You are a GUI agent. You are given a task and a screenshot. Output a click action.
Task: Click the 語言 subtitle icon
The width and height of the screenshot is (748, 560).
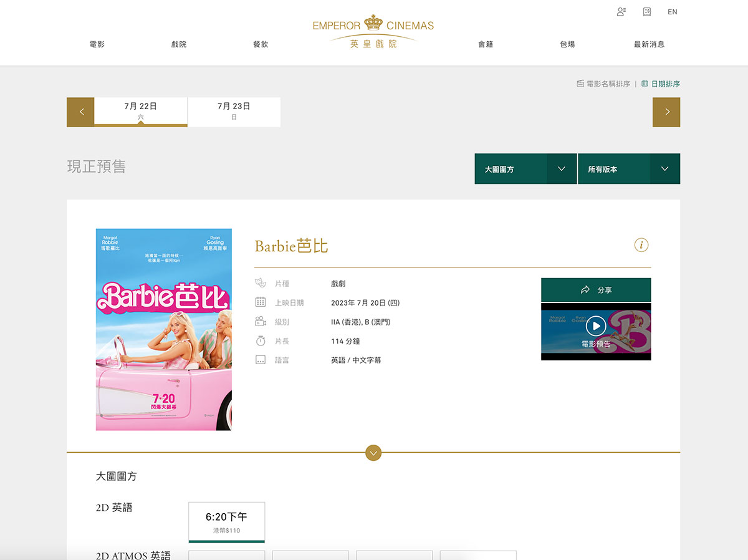click(x=261, y=360)
